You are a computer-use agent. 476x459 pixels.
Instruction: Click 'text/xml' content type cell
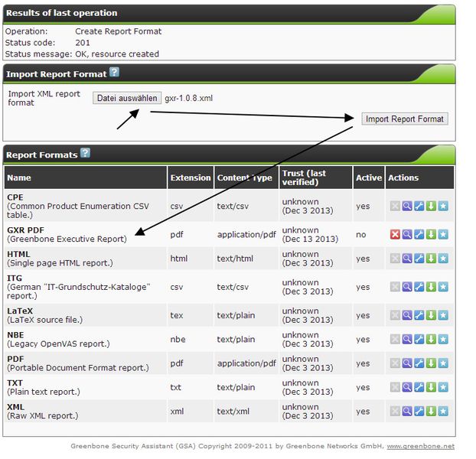point(233,412)
